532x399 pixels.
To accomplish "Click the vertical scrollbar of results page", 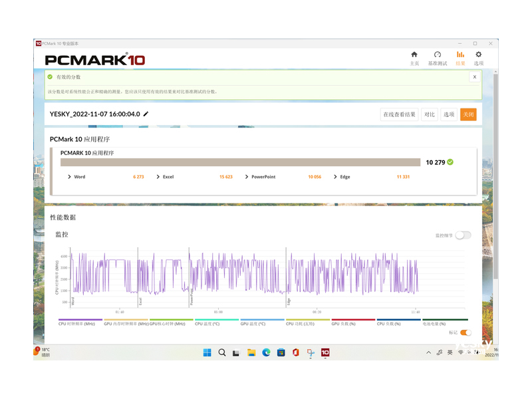I will (495, 176).
